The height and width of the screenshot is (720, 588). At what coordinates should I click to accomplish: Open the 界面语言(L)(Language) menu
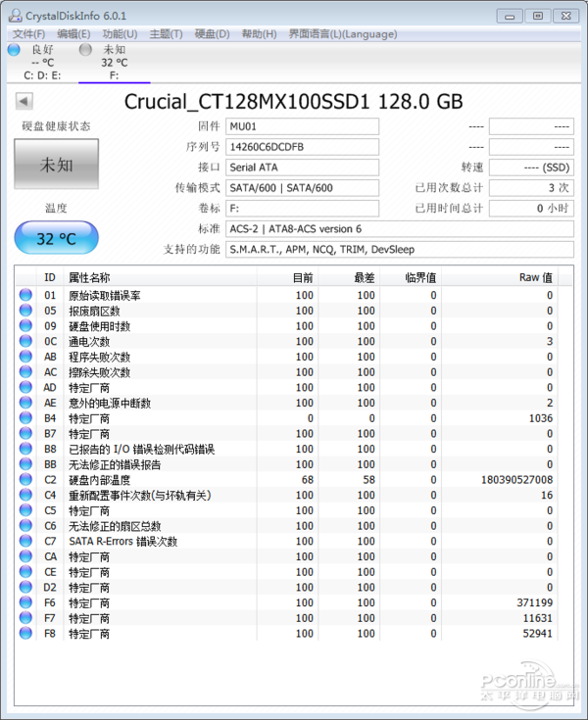[343, 34]
